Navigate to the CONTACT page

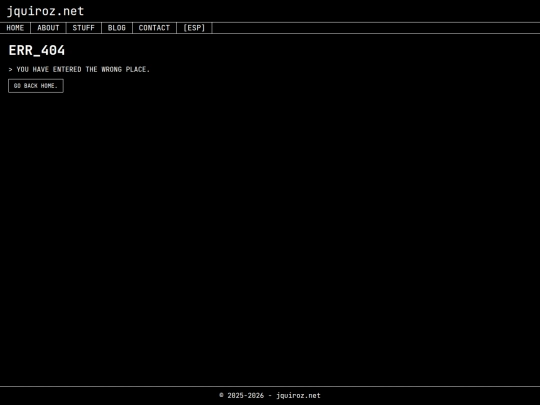click(x=154, y=28)
